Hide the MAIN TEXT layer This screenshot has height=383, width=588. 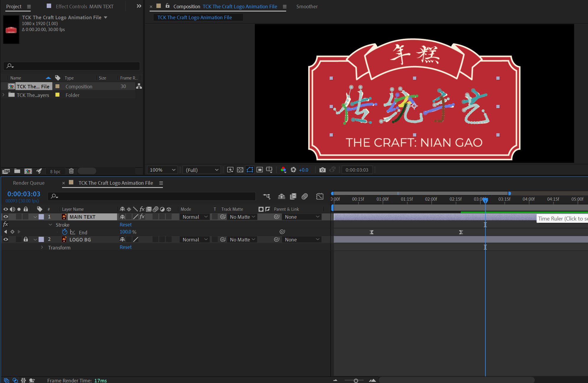coord(6,217)
